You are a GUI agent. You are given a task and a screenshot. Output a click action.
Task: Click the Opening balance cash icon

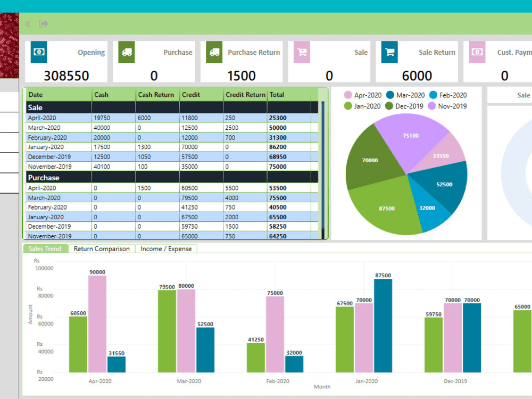(x=38, y=53)
